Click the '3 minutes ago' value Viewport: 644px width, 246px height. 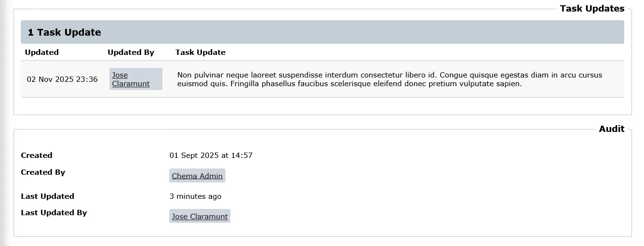pos(196,196)
